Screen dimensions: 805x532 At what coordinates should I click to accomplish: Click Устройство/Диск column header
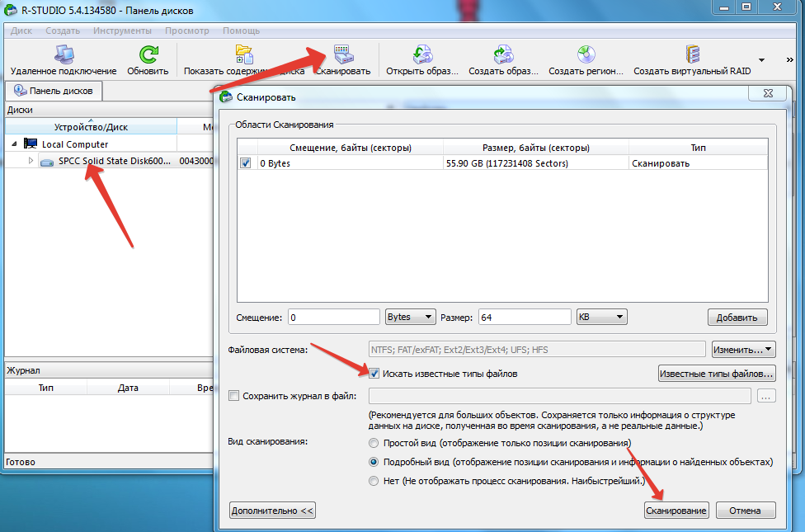(91, 127)
